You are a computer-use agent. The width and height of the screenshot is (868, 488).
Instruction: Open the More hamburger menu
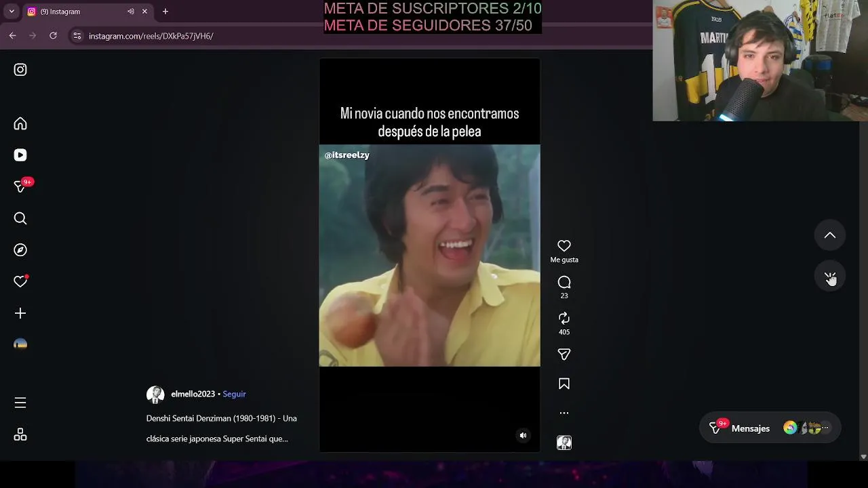coord(20,403)
